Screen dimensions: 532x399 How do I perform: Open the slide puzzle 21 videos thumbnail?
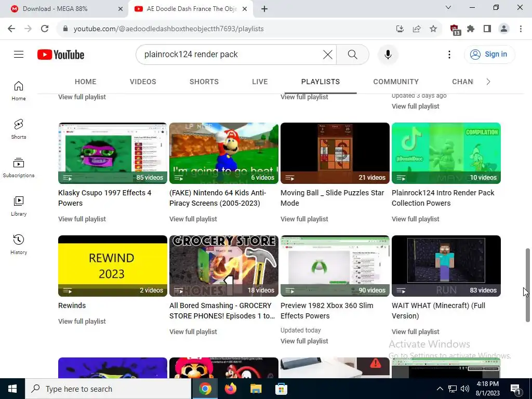[335, 153]
